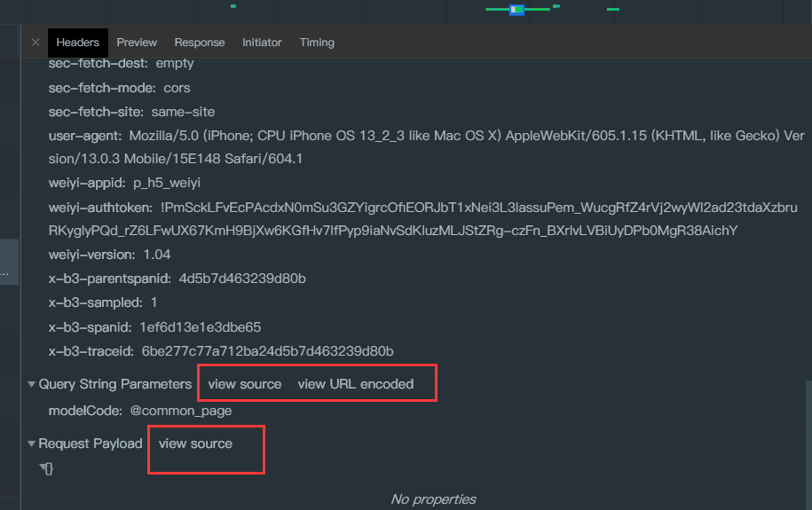The width and height of the screenshot is (812, 510).
Task: Select the x-b3-traceid header
Action: 221,351
